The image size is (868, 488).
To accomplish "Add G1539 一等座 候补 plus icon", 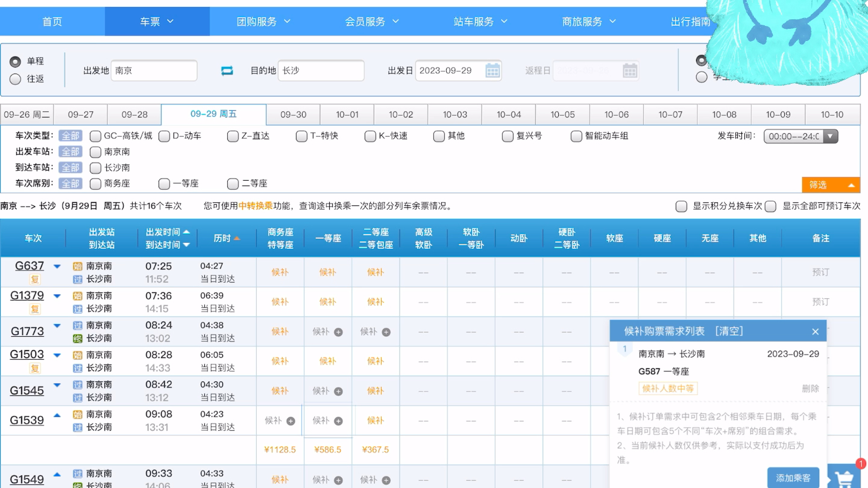I will coord(338,421).
